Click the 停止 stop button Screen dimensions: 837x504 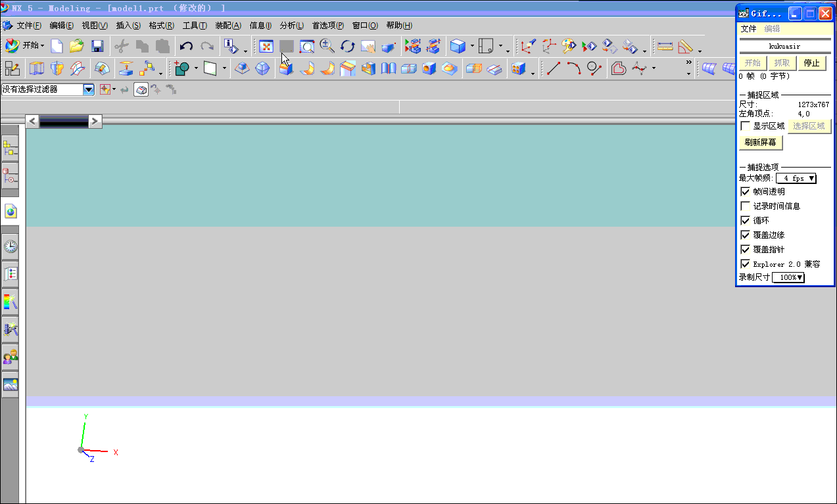tap(812, 63)
